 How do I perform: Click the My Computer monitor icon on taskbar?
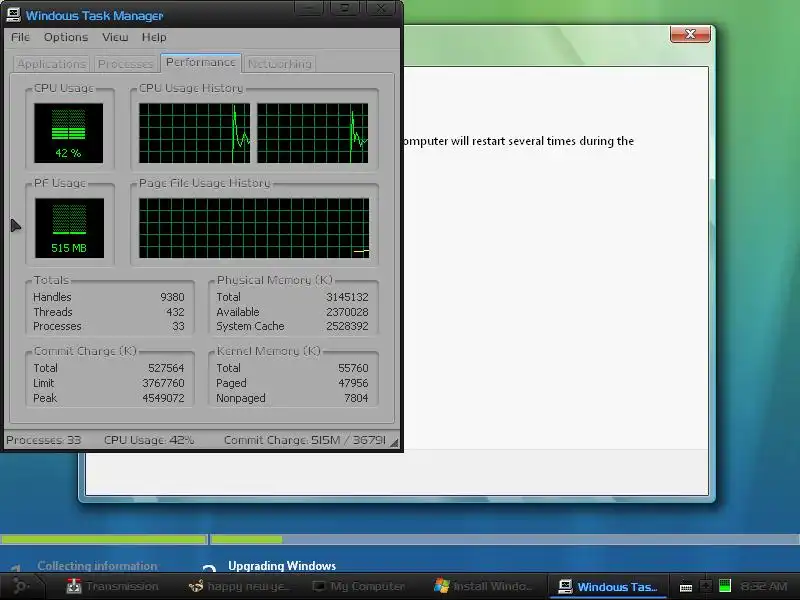click(319, 587)
